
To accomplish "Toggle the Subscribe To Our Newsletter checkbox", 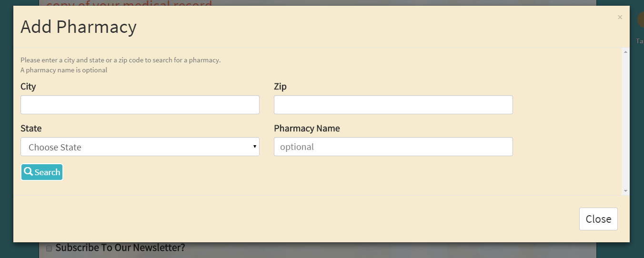I will 49,248.
